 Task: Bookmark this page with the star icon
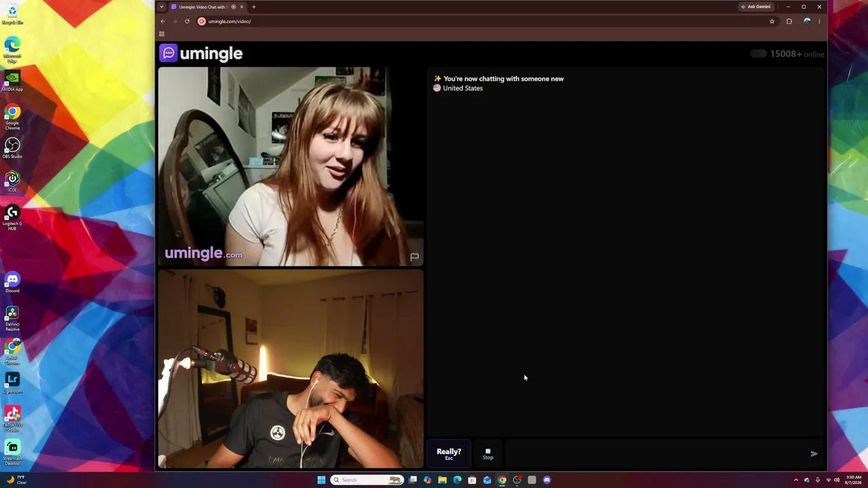(x=772, y=21)
